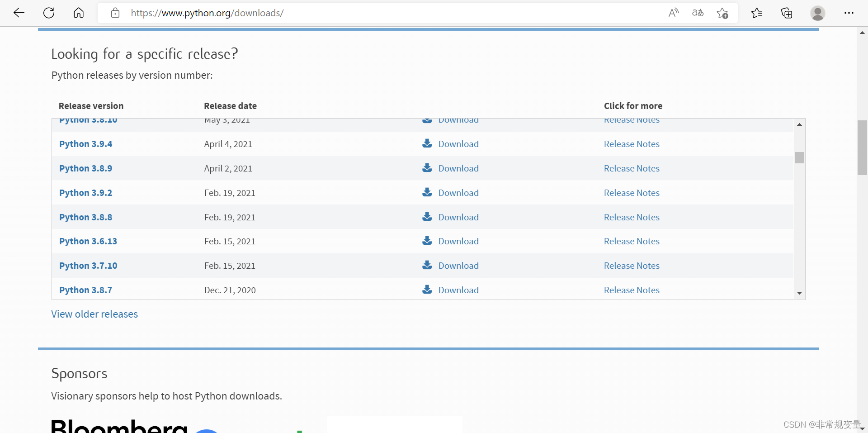Click Download text for Python 3.8.8
The width and height of the screenshot is (868, 433).
click(x=458, y=217)
